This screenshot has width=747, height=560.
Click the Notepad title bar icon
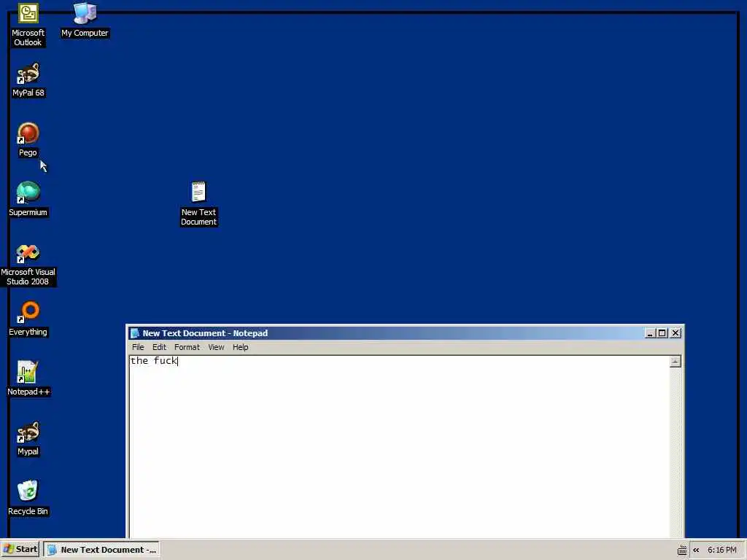click(x=135, y=332)
